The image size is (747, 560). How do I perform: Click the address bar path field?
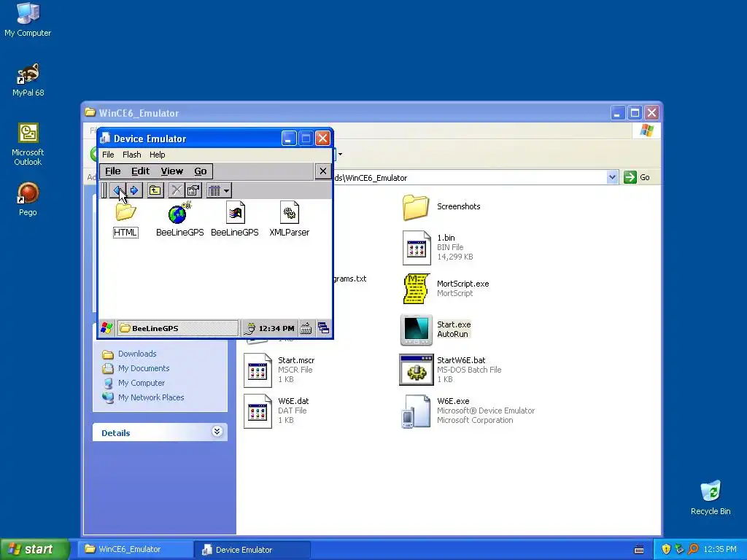(x=469, y=178)
